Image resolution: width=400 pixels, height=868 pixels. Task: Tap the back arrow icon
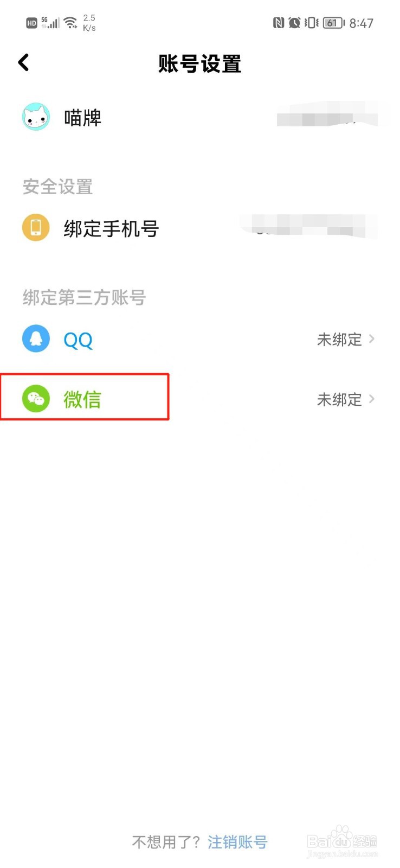tap(23, 63)
